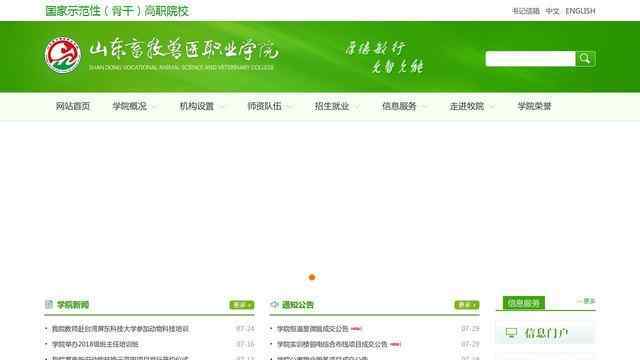
Task: Expand the 学院概况 dropdown arrow
Action: (x=155, y=107)
